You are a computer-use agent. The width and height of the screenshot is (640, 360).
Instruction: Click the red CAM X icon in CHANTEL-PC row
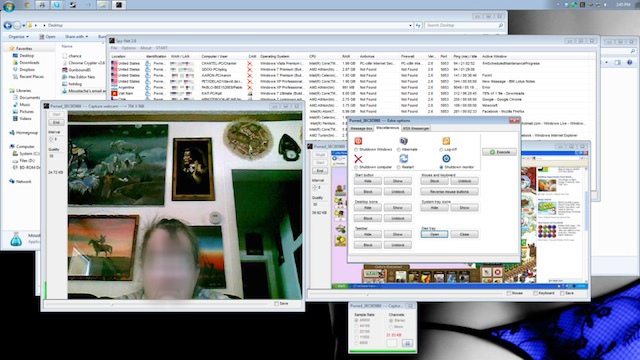pyautogui.click(x=249, y=64)
